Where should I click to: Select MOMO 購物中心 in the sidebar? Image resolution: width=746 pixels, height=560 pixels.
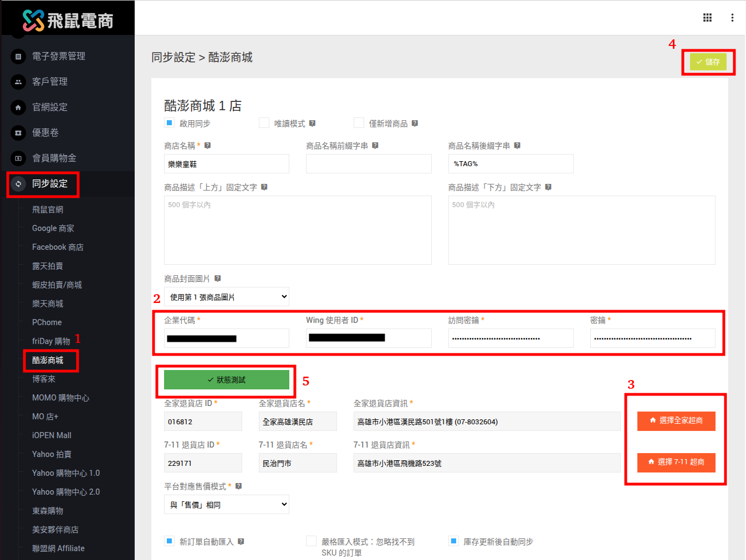pos(61,397)
